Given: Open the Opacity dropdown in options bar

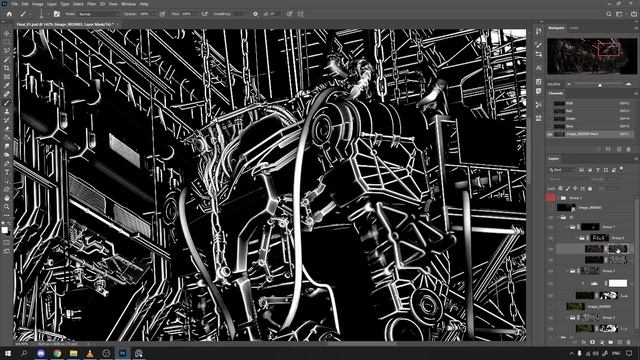Looking at the screenshot, I should click(152, 14).
